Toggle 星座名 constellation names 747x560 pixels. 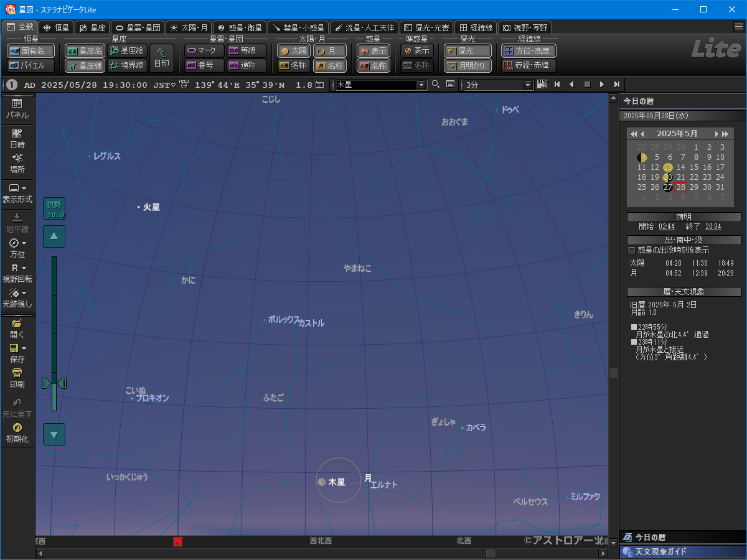click(x=85, y=51)
